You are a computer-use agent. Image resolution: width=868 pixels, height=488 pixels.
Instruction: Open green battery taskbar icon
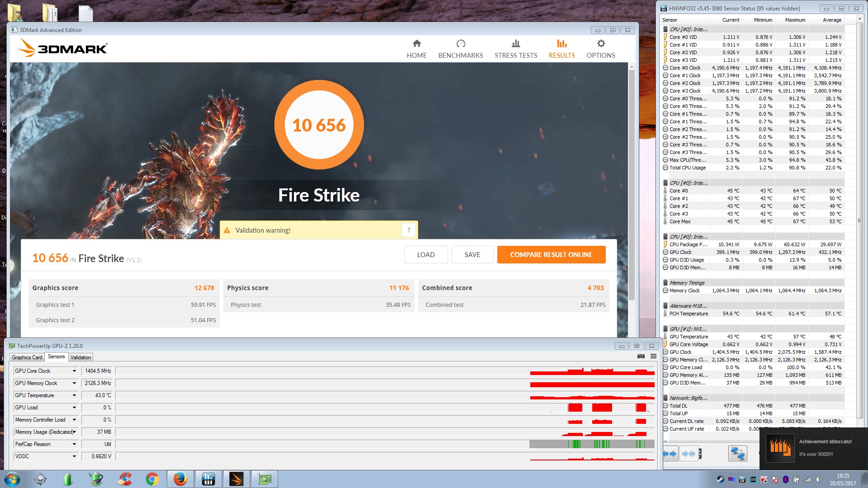[68, 479]
